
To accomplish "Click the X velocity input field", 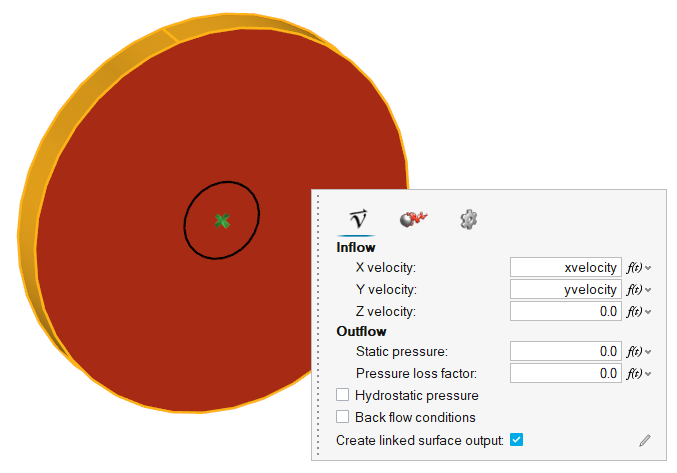I will (565, 268).
